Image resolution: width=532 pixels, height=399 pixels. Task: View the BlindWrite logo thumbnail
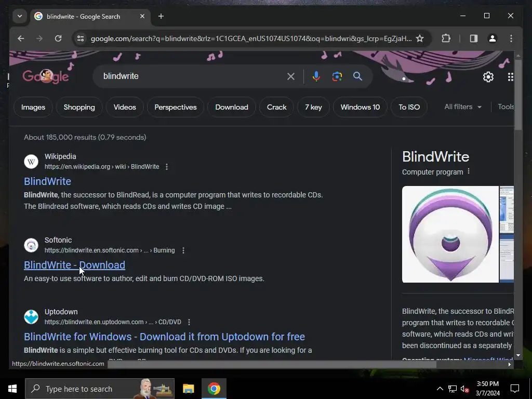pyautogui.click(x=450, y=234)
